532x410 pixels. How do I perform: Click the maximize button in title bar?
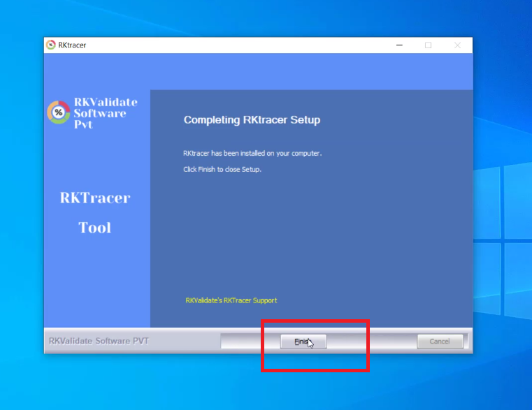click(428, 45)
